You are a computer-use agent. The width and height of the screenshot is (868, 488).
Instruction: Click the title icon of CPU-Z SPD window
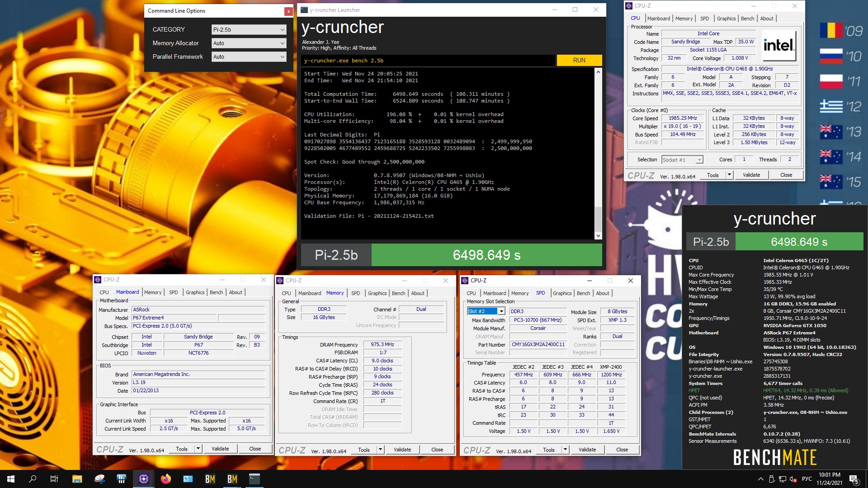tap(465, 281)
